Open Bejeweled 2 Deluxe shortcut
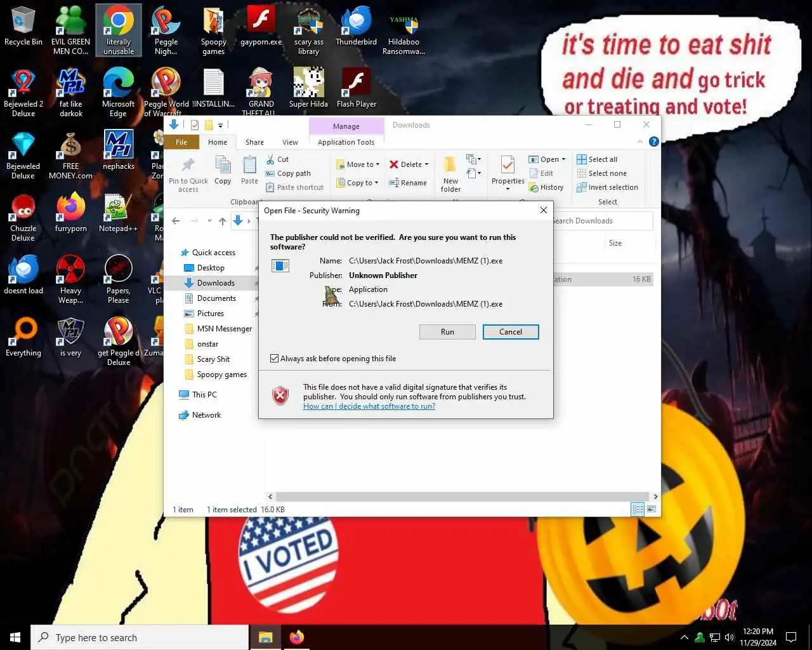 coord(23,92)
